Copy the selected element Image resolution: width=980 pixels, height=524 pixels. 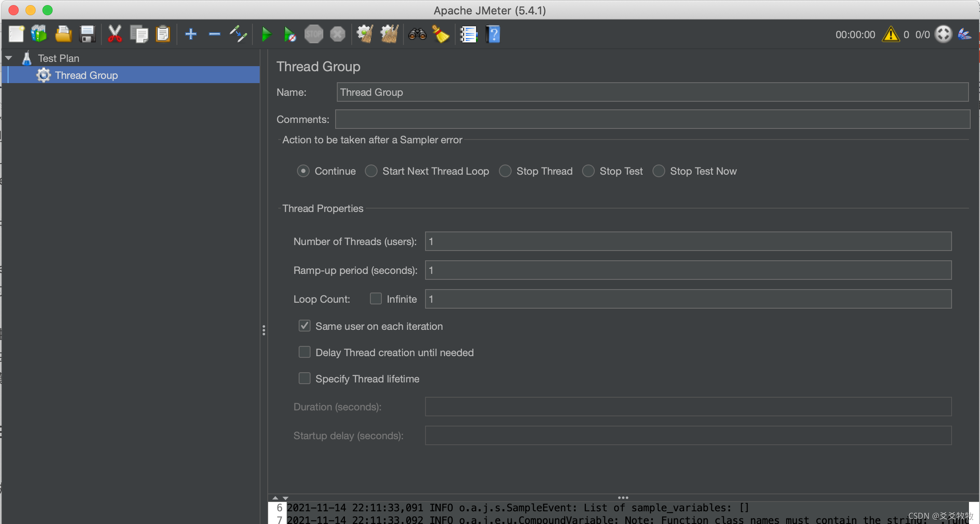pyautogui.click(x=139, y=34)
